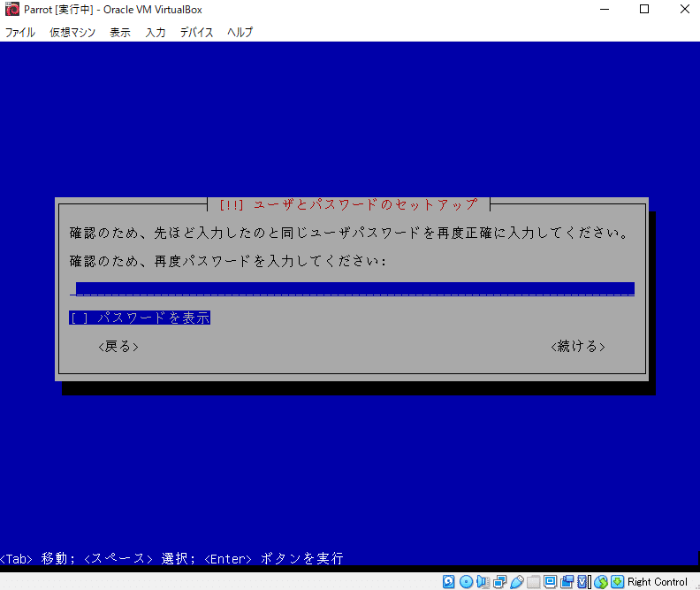Open the 仮想マシン menu
This screenshot has width=700, height=590.
[72, 32]
